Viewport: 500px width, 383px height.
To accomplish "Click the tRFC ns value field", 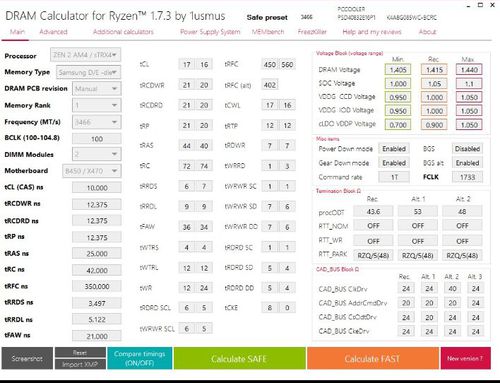I will pyautogui.click(x=97, y=286).
